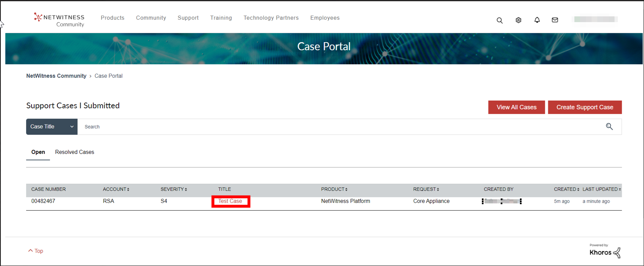The width and height of the screenshot is (644, 266).
Task: Click the Create Support Case button
Action: coord(585,107)
